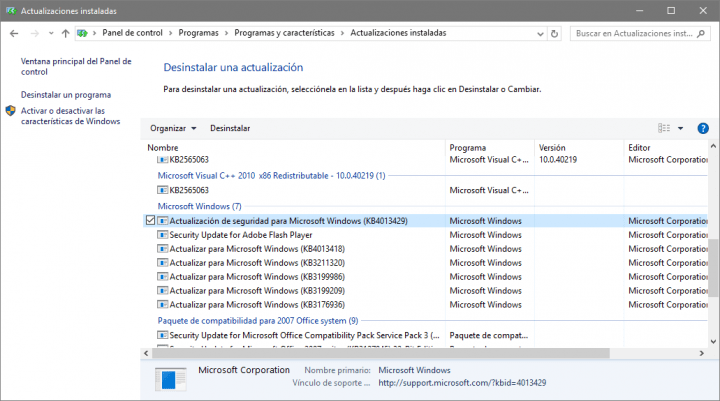Click icon of KB2565063 under x86 Redistributable

tap(162, 190)
